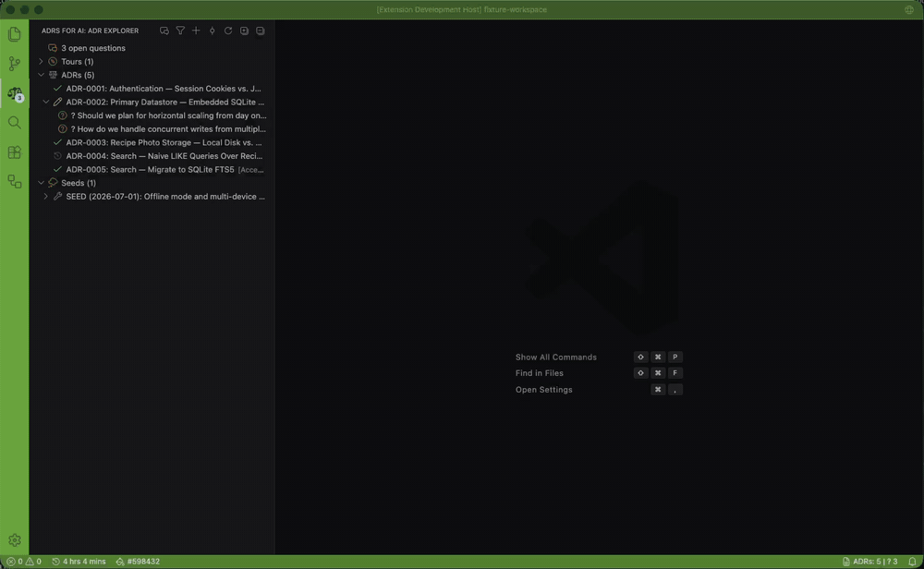
Task: Open the Explorer files view
Action: pos(14,34)
